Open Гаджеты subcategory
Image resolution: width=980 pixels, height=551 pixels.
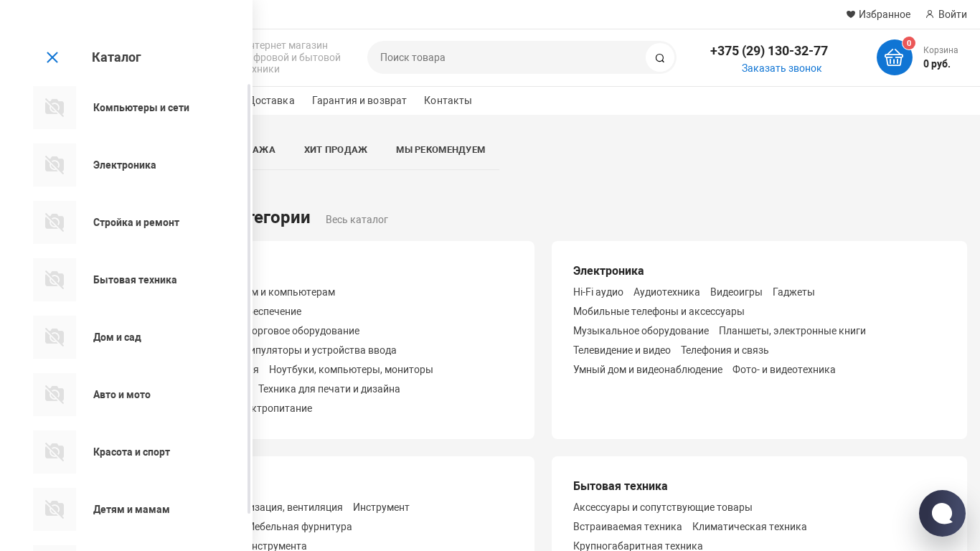[793, 292]
